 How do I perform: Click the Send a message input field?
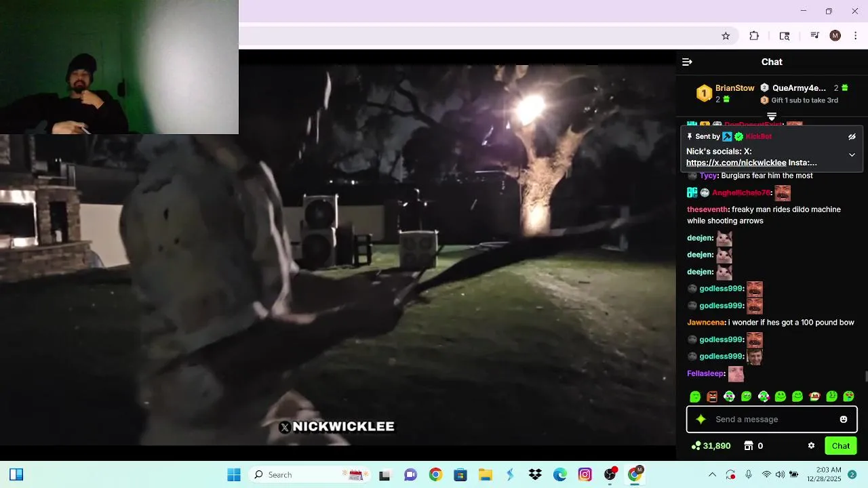tap(773, 420)
